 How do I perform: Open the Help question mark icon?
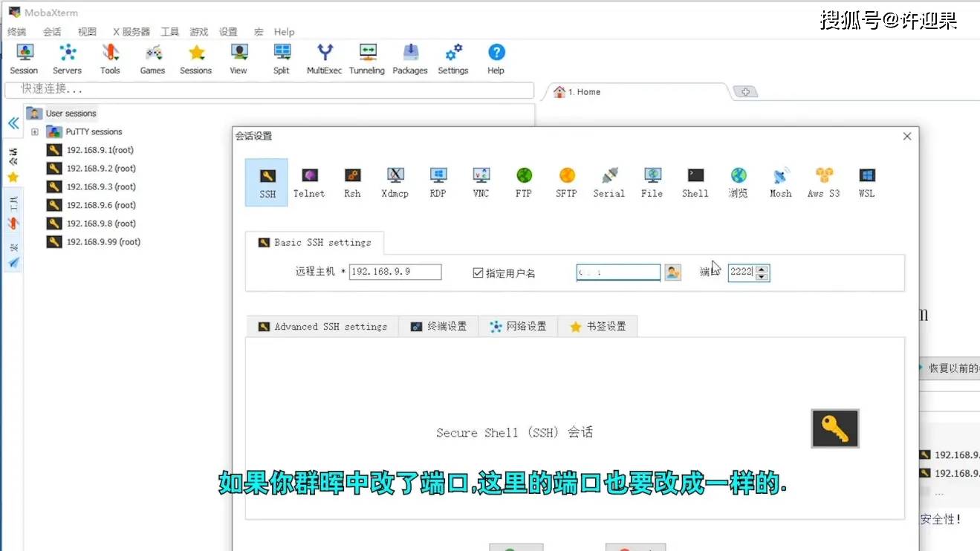pyautogui.click(x=496, y=59)
